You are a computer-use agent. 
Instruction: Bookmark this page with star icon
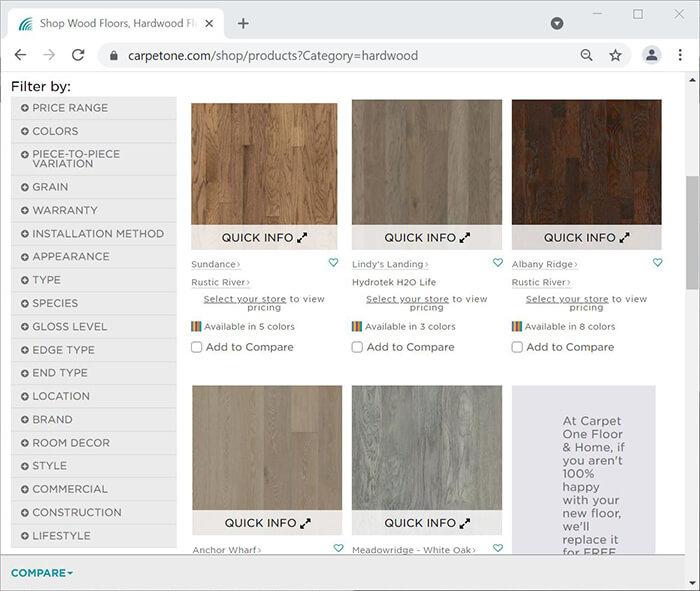click(x=615, y=56)
